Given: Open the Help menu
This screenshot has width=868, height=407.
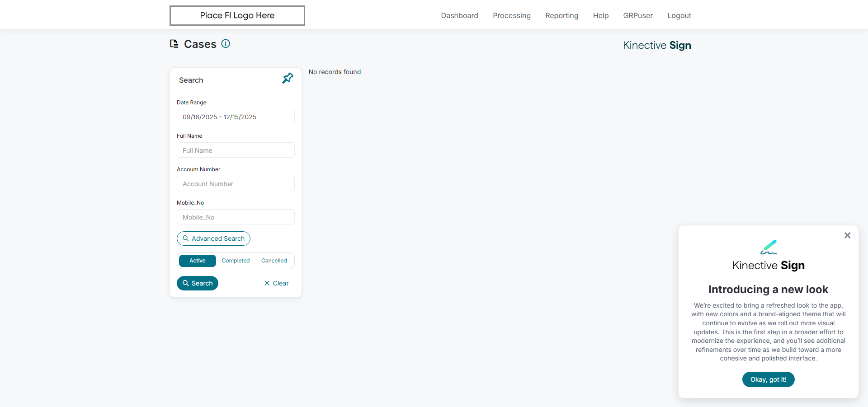Looking at the screenshot, I should [601, 15].
